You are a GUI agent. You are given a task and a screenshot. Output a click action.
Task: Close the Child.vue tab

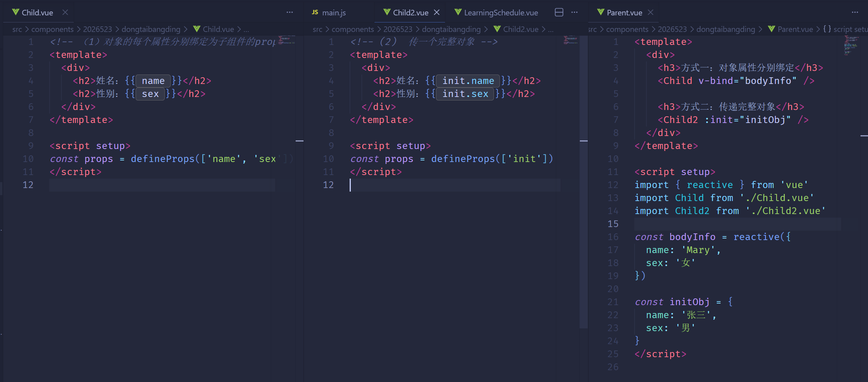[x=65, y=13]
